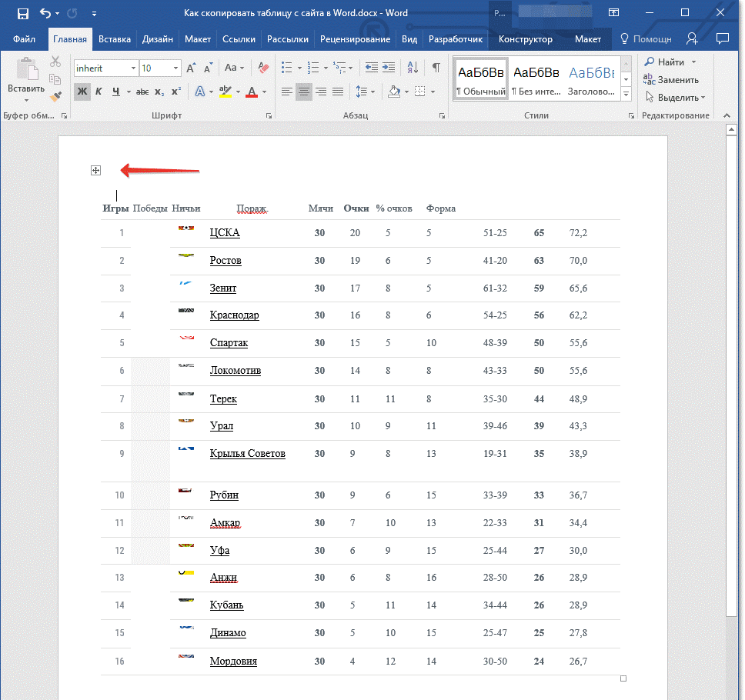
Task: Click the Sort A-Z icon
Action: click(x=413, y=68)
